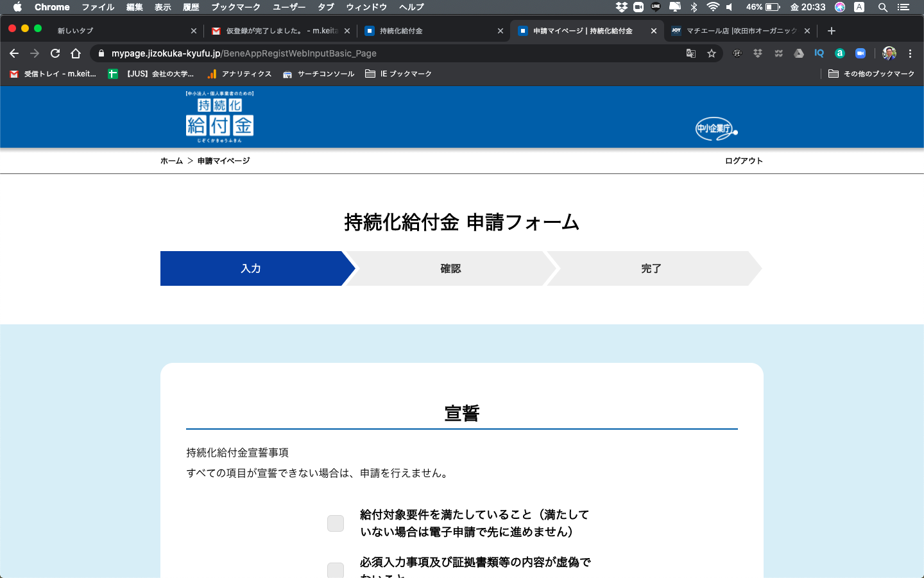
Task: Check the 給付対象要件を満たしていること checkbox
Action: [x=336, y=523]
